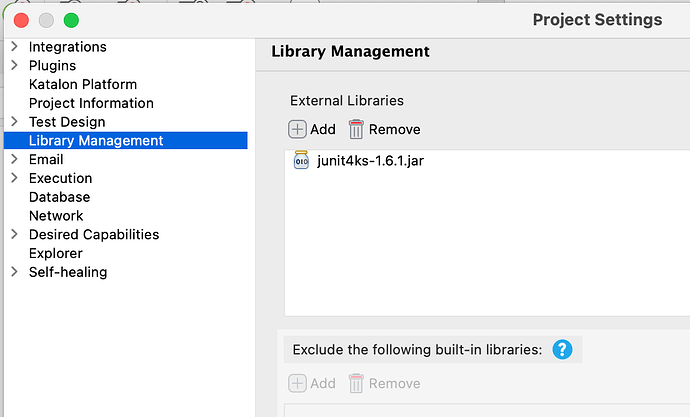The width and height of the screenshot is (690, 417).
Task: Open the Project Information settings page
Action: pyautogui.click(x=91, y=103)
